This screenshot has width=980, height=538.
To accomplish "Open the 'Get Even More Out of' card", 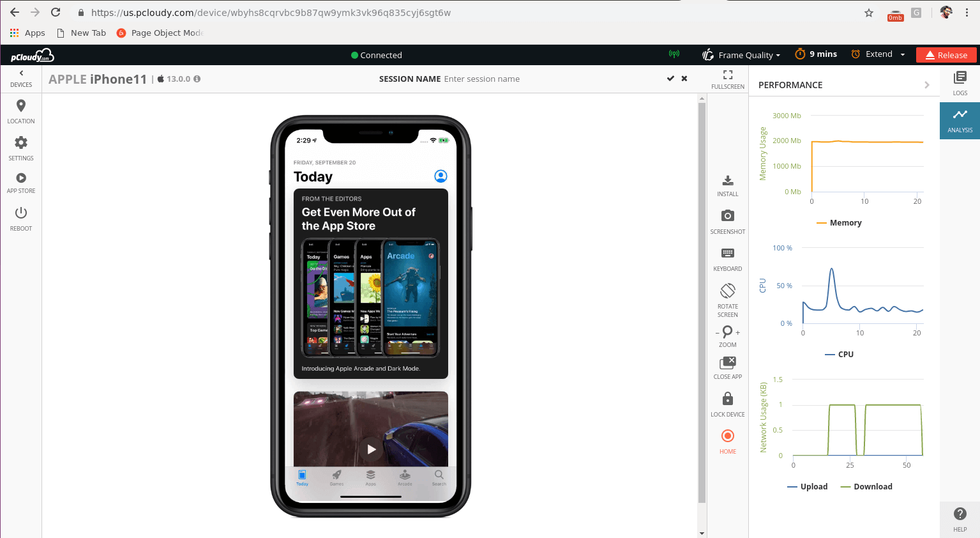I will point(371,284).
